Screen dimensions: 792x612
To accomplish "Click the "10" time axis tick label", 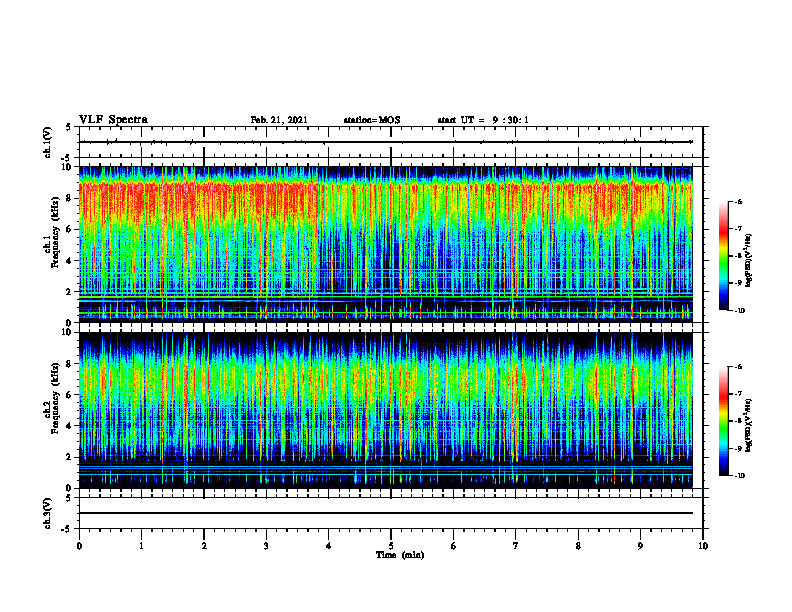I will click(x=703, y=546).
